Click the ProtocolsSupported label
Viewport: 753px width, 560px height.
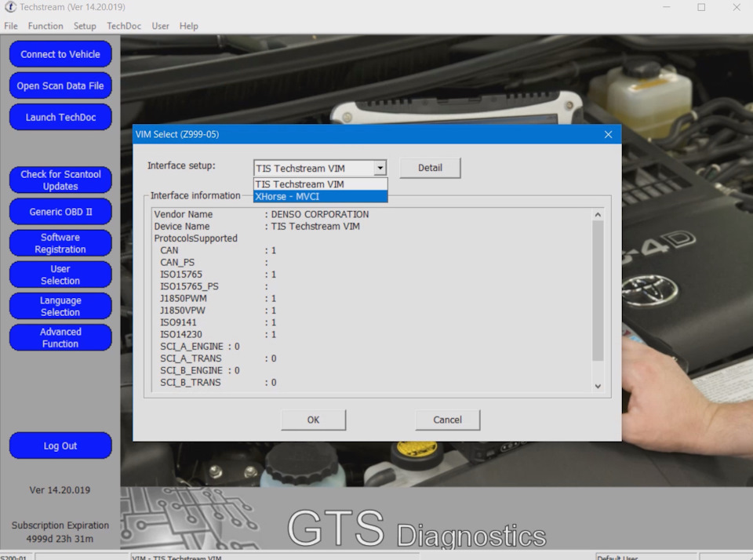pos(195,238)
